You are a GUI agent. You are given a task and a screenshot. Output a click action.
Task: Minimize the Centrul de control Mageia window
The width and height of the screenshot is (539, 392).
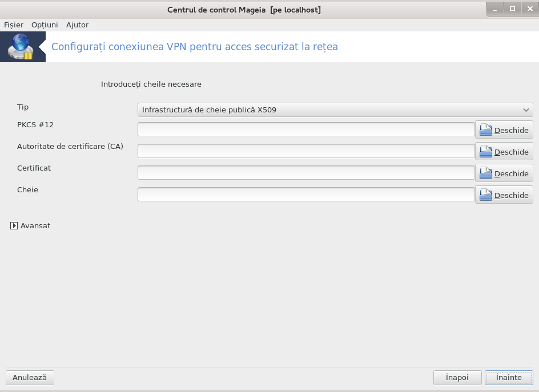tap(495, 9)
